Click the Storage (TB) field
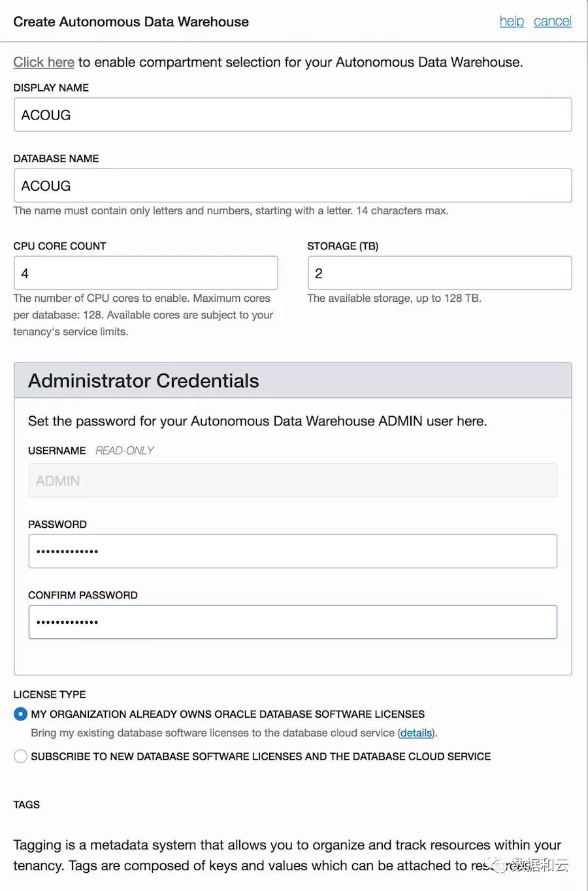The width and height of the screenshot is (588, 891). tap(440, 273)
